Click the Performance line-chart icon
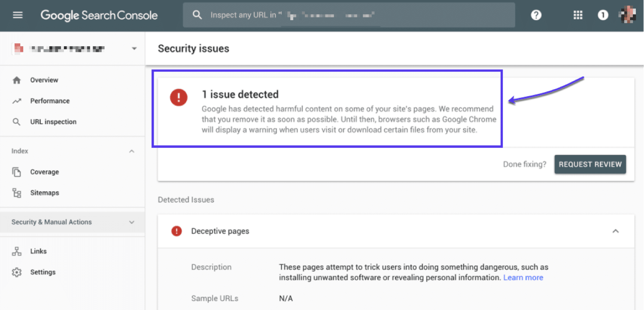This screenshot has height=310, width=644. 16,101
